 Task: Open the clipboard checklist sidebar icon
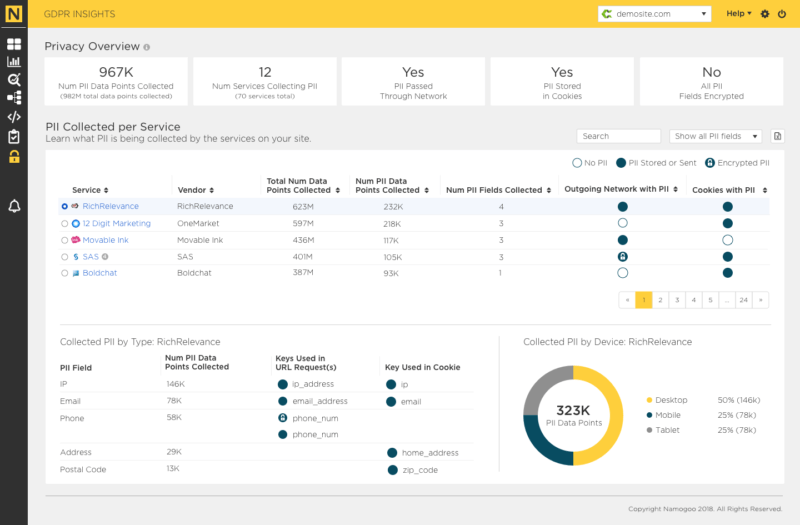coord(14,137)
